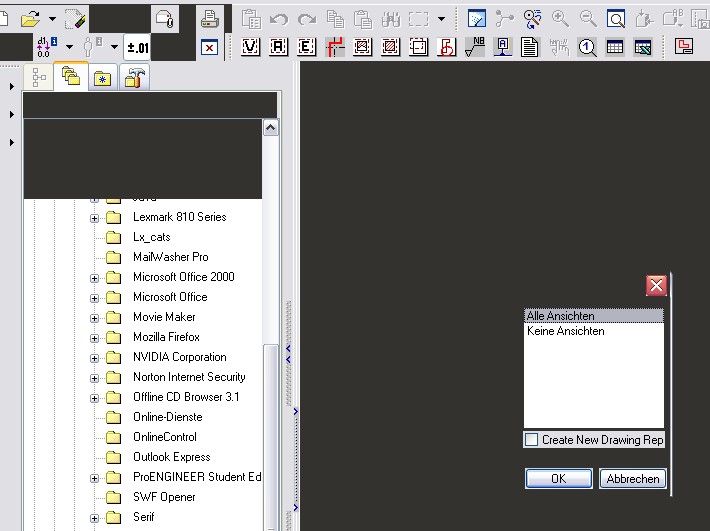This screenshot has height=531, width=710.
Task: Click the Abbrechen button
Action: (x=633, y=478)
